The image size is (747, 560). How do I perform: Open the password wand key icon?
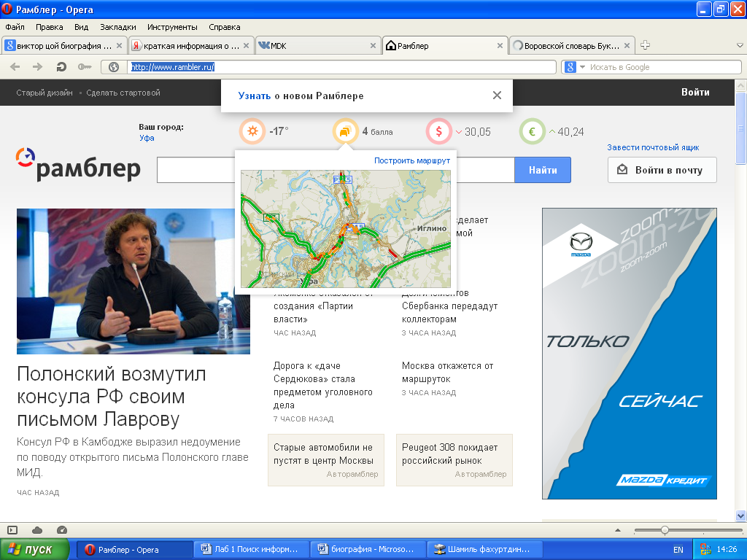[85, 67]
